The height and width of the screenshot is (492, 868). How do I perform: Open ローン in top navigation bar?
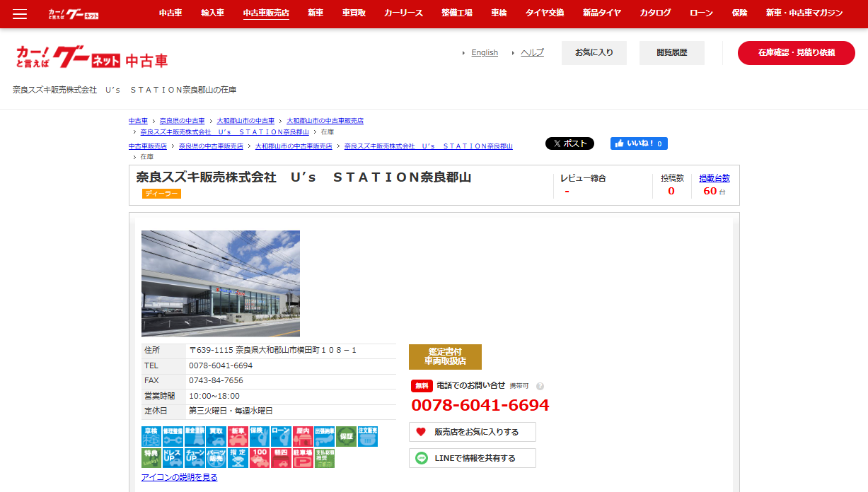pyautogui.click(x=701, y=13)
